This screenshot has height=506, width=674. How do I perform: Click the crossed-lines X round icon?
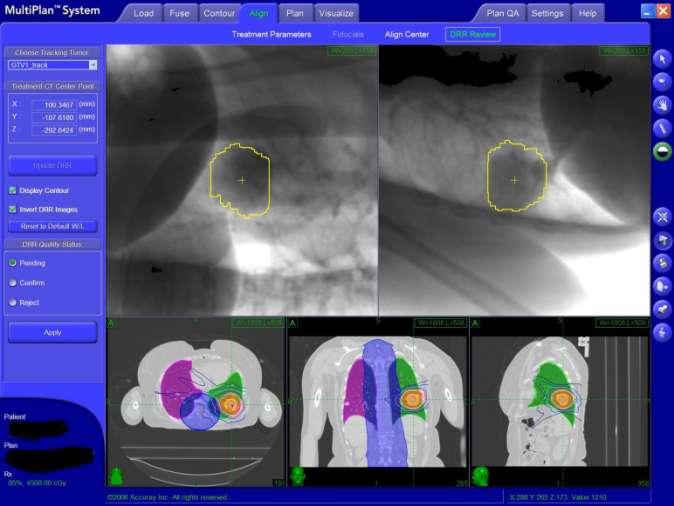[662, 216]
